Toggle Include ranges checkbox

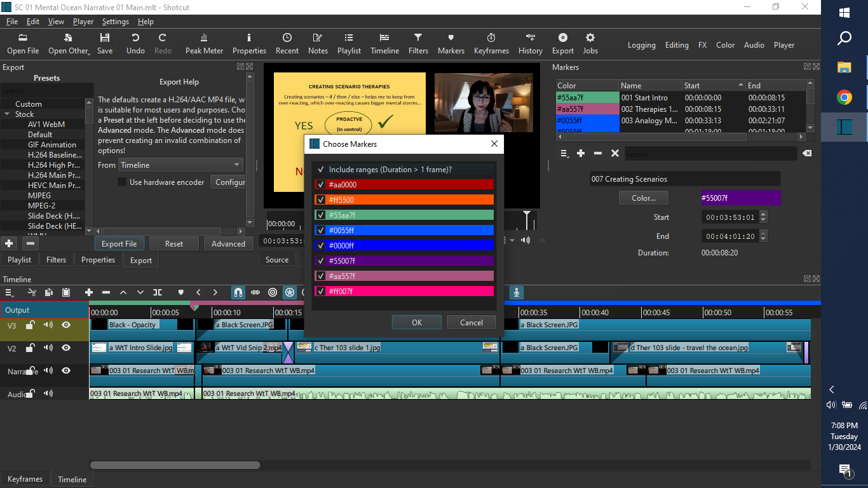(x=321, y=170)
